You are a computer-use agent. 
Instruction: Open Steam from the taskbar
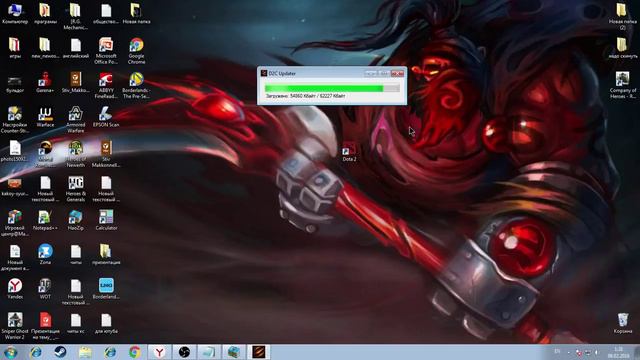pyautogui.click(x=60, y=352)
